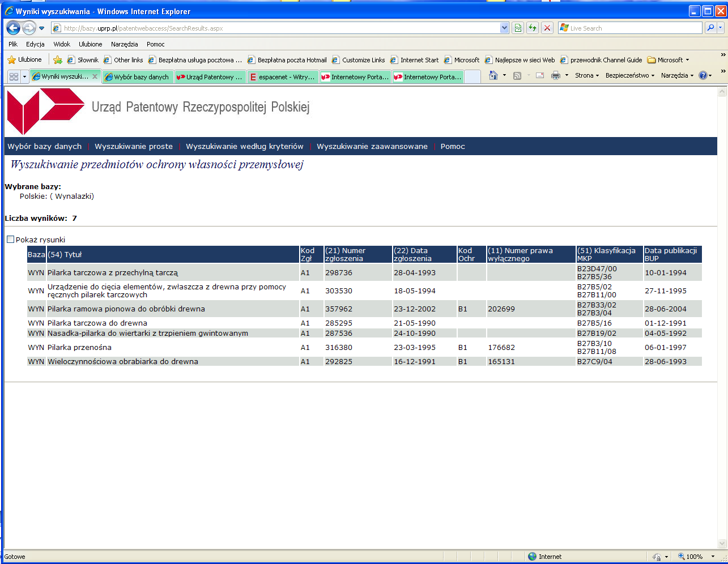728x564 pixels.
Task: Click the Ulubione favorites star button
Action: [x=24, y=59]
